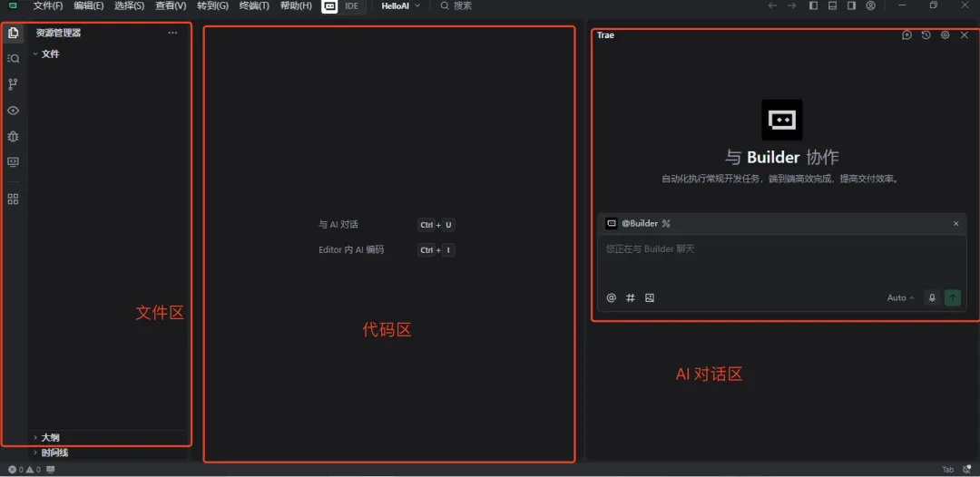This screenshot has width=980, height=477.
Task: Click the # context icon in chat input
Action: pyautogui.click(x=631, y=297)
